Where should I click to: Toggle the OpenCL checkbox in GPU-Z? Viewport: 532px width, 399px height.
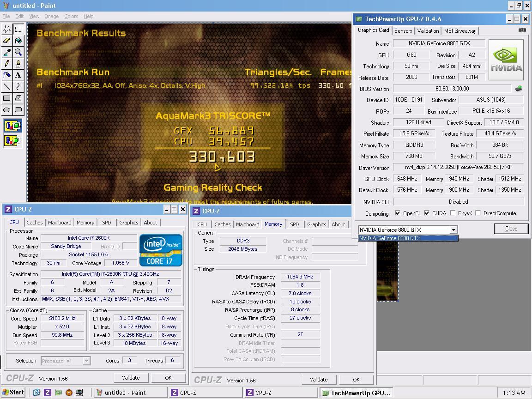[397, 213]
